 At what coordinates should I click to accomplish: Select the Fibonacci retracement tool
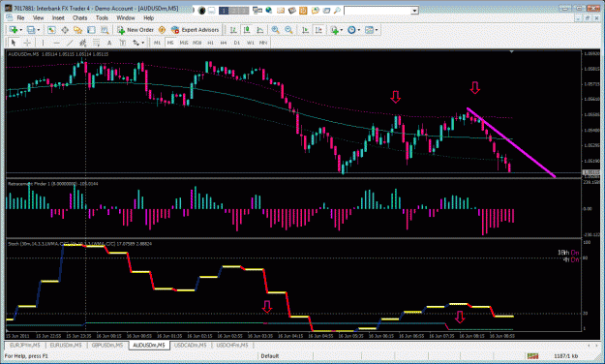click(96, 43)
